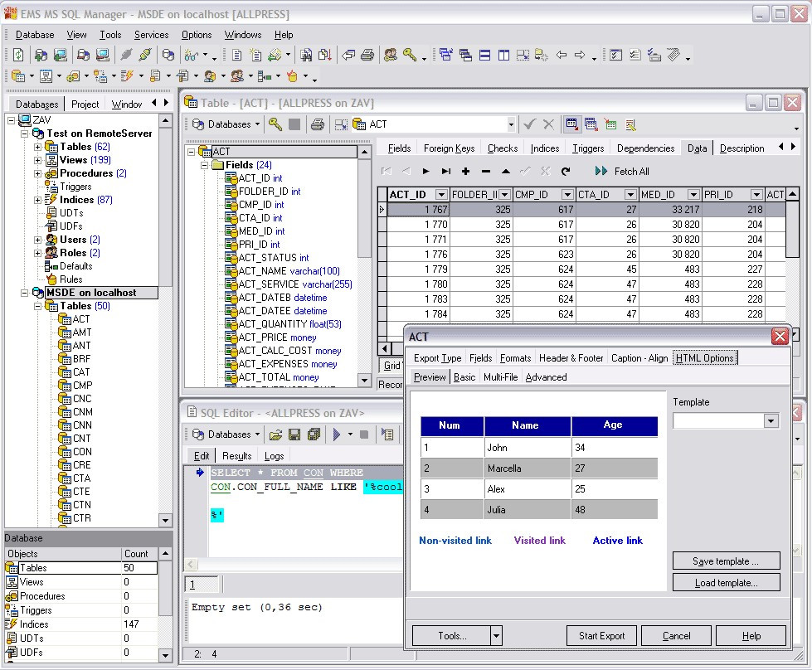This screenshot has width=812, height=670.
Task: Expand the Procedures (2) tree node
Action: click(x=37, y=173)
